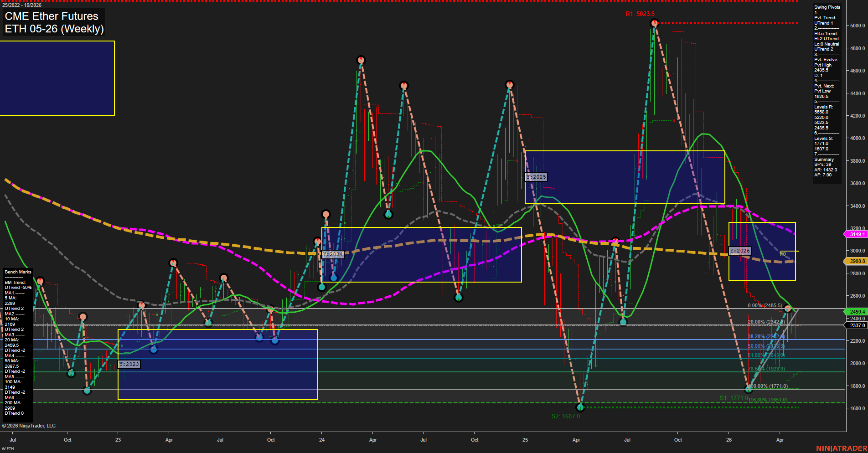Click the 23 year marker on time axis
The image size is (868, 453).
[x=118, y=440]
